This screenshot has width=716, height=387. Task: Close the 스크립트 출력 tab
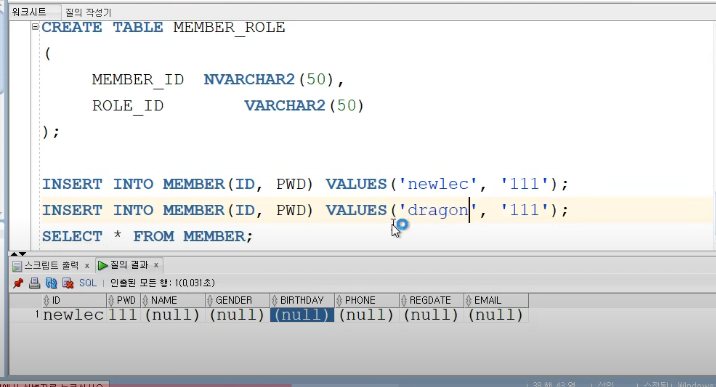click(x=87, y=266)
